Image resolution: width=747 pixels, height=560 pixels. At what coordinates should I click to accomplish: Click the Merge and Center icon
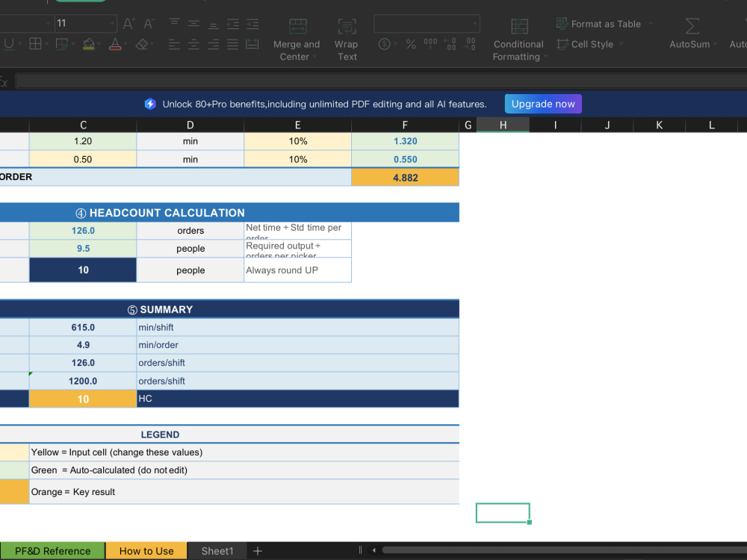(x=298, y=26)
